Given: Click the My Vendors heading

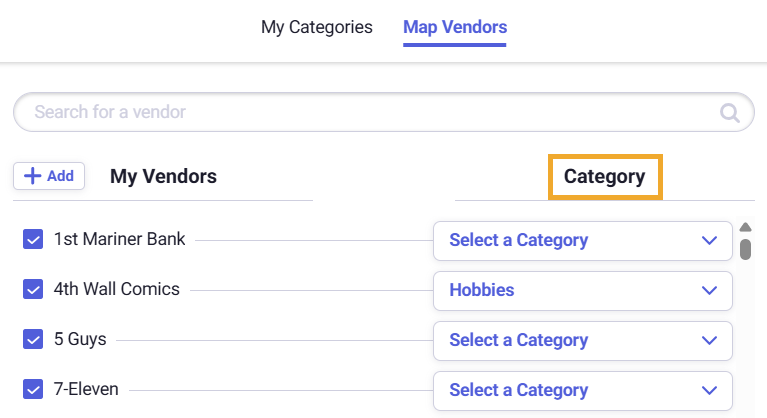Looking at the screenshot, I should (x=163, y=177).
